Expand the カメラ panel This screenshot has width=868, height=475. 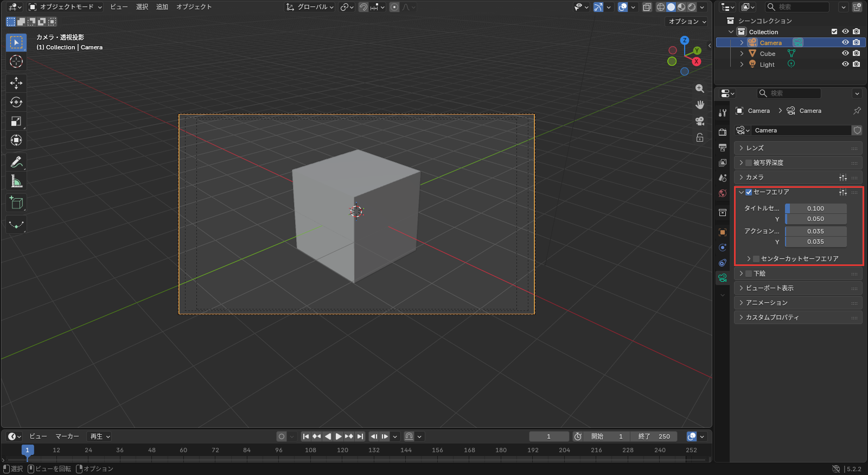pyautogui.click(x=798, y=178)
